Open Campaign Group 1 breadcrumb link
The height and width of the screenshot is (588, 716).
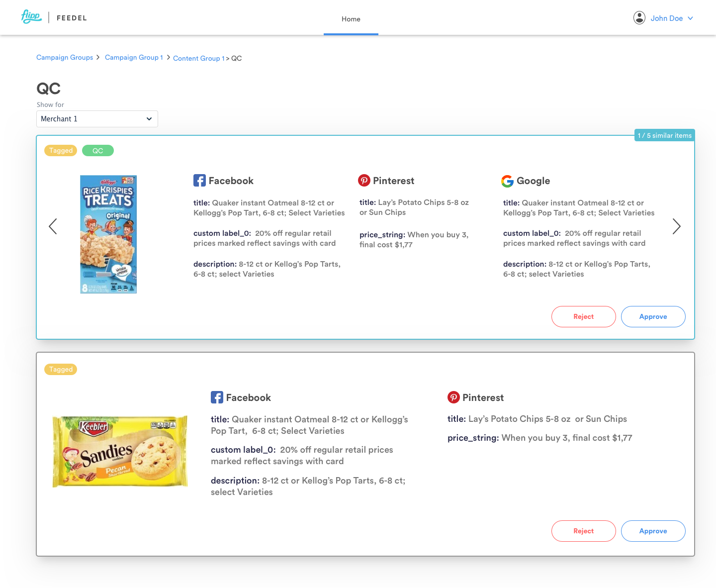tap(134, 58)
